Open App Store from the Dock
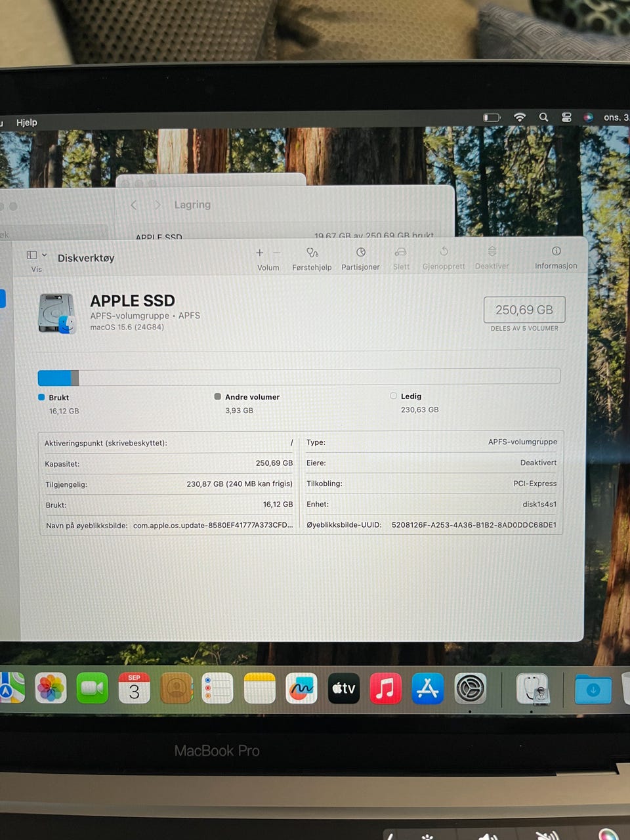630x840 pixels. coord(427,688)
